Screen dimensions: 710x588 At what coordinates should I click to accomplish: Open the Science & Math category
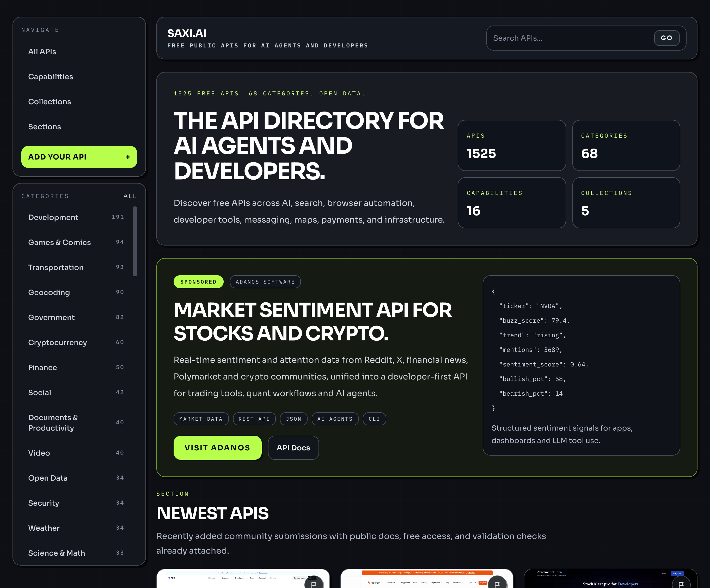[76, 553]
